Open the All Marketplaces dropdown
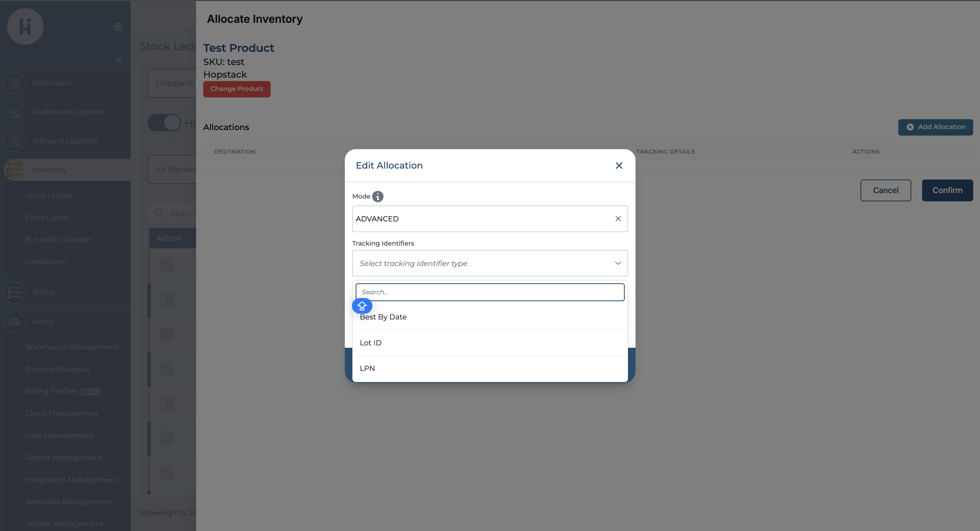 (172, 169)
